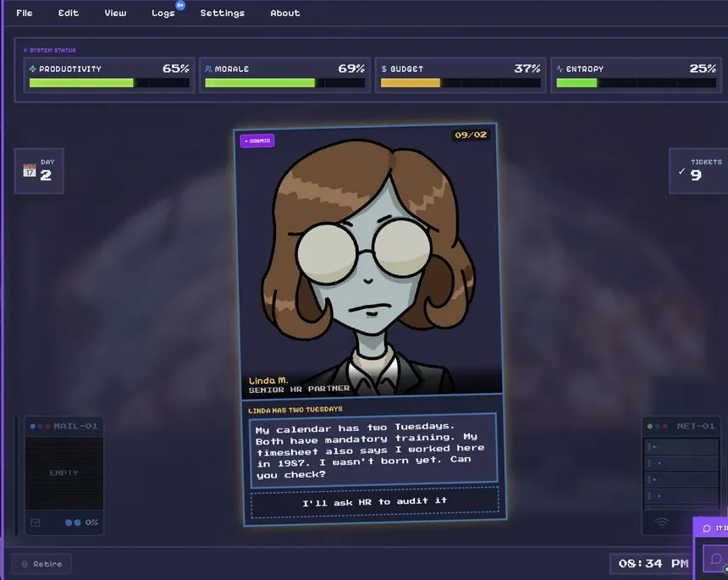Screen dimensions: 728x580
Task: Open the View menu
Action: click(115, 13)
